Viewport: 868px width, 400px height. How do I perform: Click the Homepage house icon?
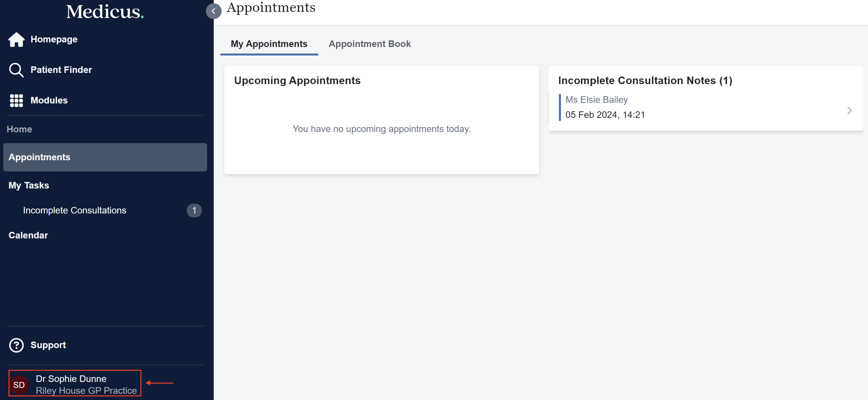pos(16,39)
